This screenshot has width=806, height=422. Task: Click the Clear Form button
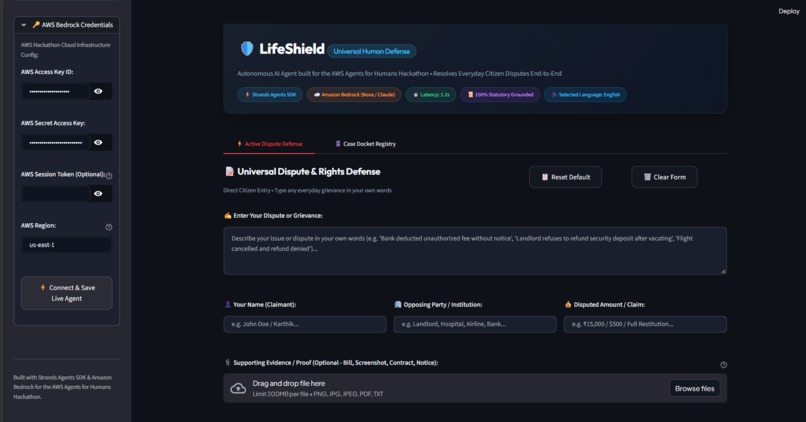[x=665, y=177]
